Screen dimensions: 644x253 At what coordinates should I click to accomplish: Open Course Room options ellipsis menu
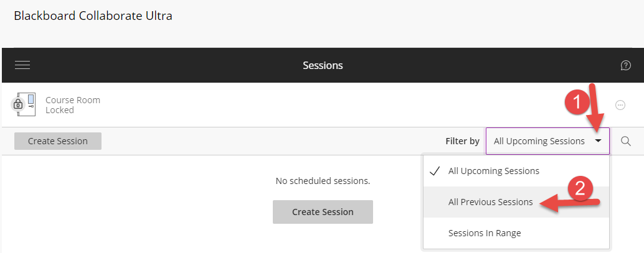(x=620, y=105)
